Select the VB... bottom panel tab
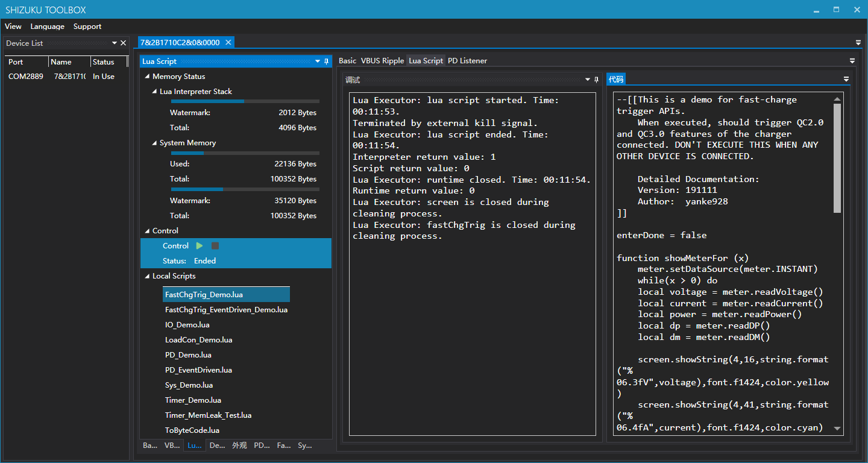This screenshot has height=463, width=868. click(x=172, y=446)
